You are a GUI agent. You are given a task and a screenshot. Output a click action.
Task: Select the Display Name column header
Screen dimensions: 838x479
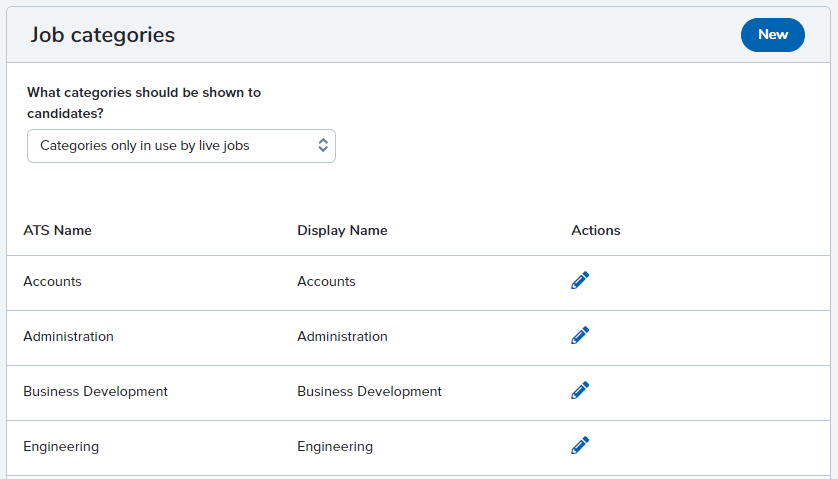tap(342, 230)
